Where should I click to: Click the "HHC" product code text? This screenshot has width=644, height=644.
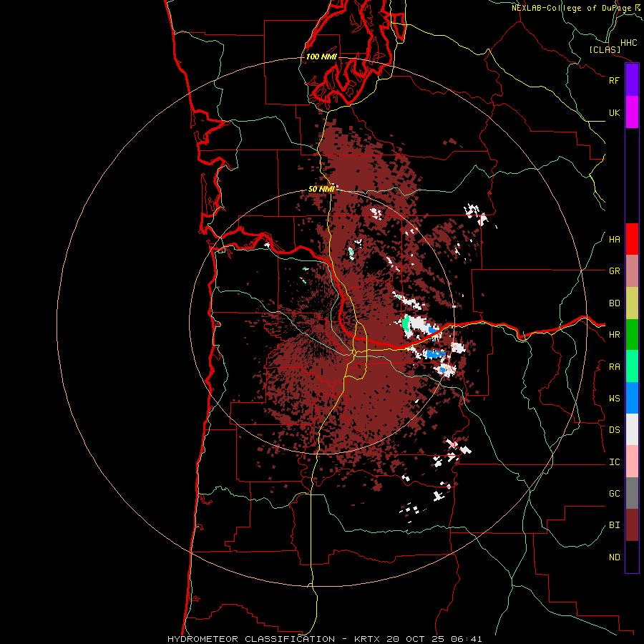click(628, 43)
